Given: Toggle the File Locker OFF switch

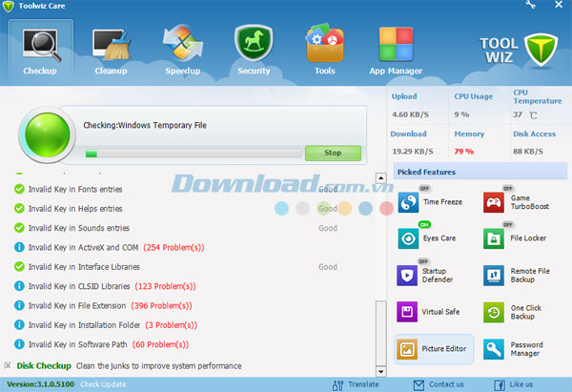Looking at the screenshot, I should (x=508, y=224).
